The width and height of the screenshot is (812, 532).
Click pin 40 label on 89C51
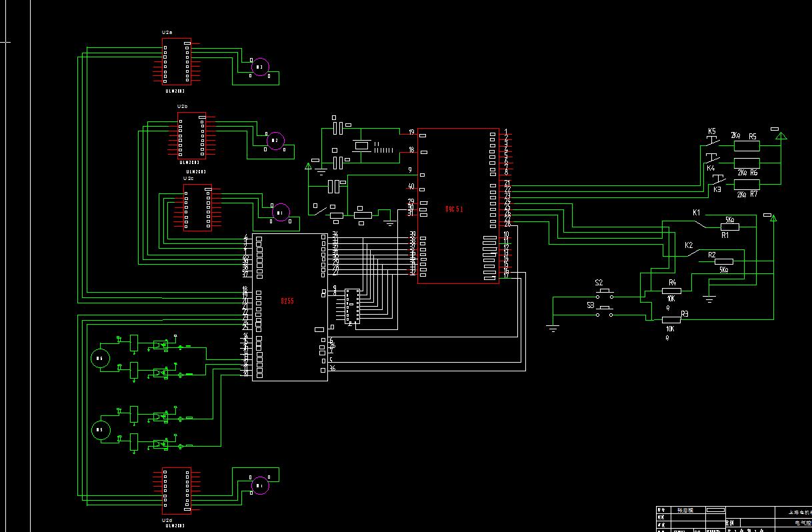pyautogui.click(x=411, y=187)
